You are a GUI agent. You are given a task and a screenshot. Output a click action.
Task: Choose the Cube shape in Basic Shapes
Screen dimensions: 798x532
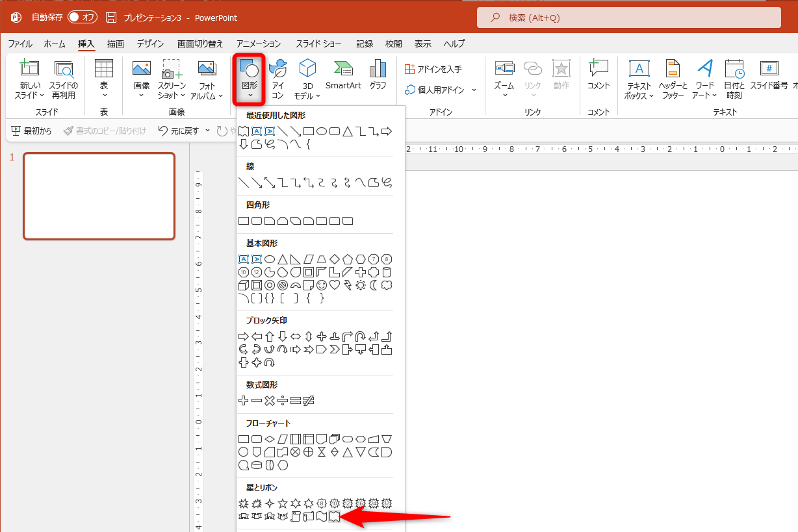pos(244,285)
